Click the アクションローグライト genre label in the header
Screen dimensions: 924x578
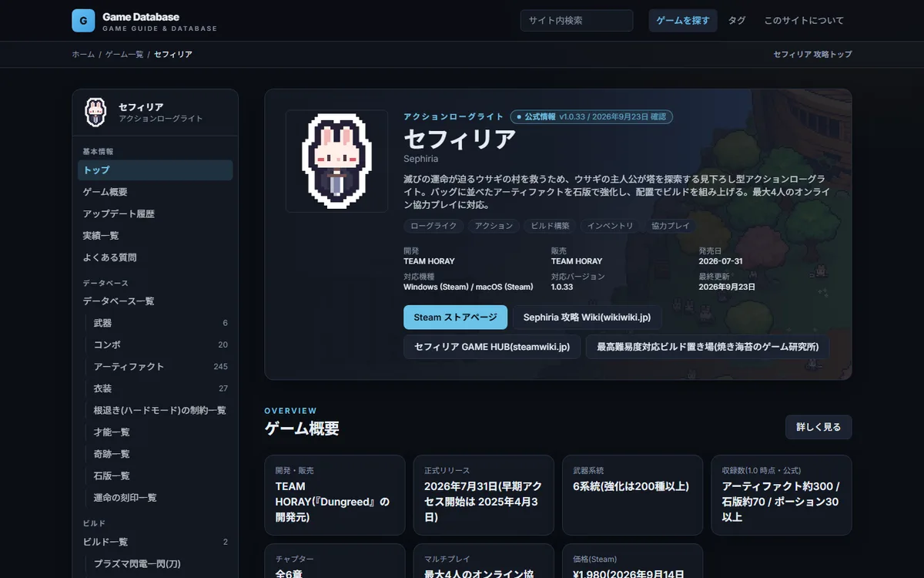tap(454, 116)
